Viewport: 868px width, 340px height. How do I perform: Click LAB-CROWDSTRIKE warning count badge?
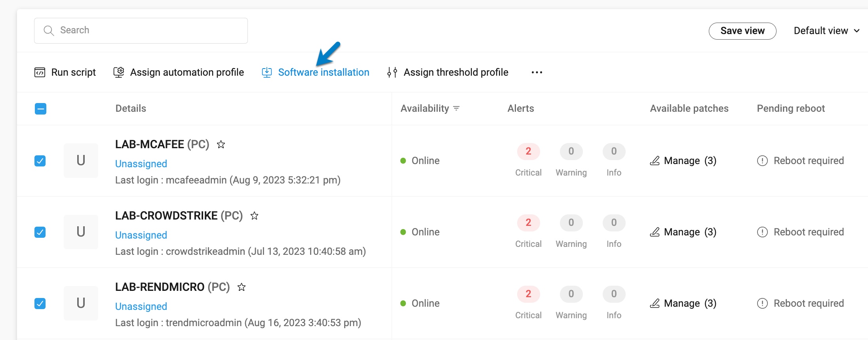coord(571,223)
